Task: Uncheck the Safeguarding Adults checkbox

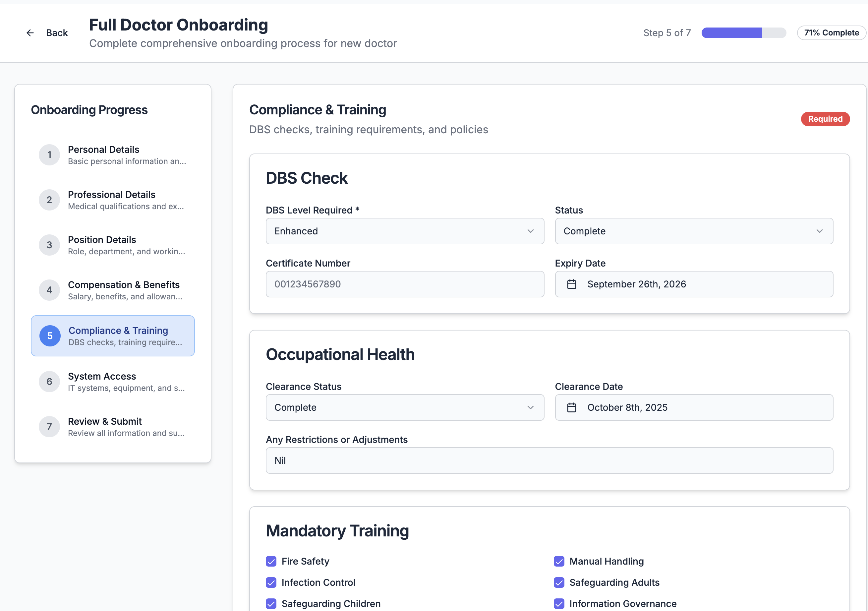Action: 559,582
